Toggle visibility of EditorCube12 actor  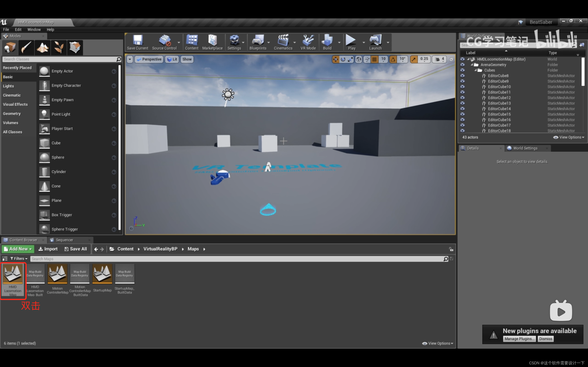[462, 98]
